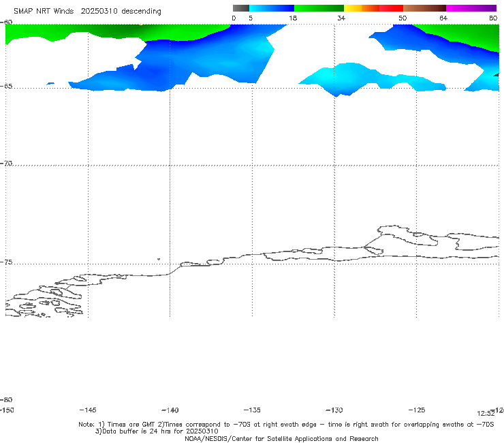Click the note '3)Data buffer is 24 hrs'
The width and height of the screenshot is (504, 443).
pyautogui.click(x=157, y=431)
